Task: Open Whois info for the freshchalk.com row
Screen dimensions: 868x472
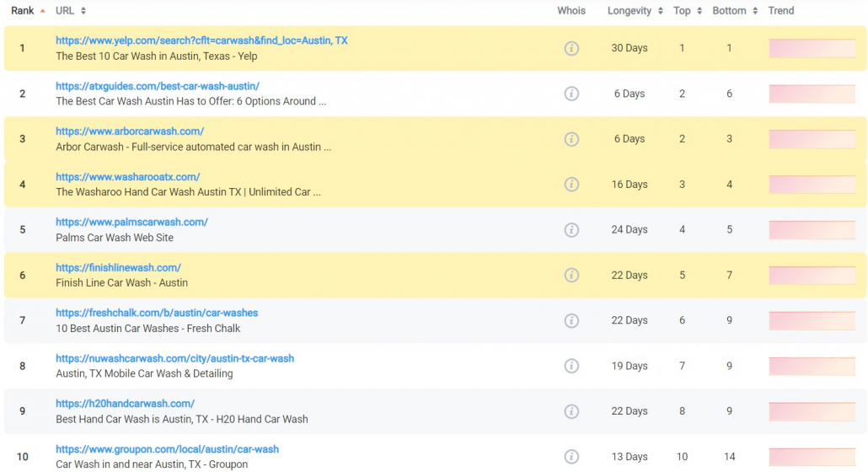Action: pos(571,320)
